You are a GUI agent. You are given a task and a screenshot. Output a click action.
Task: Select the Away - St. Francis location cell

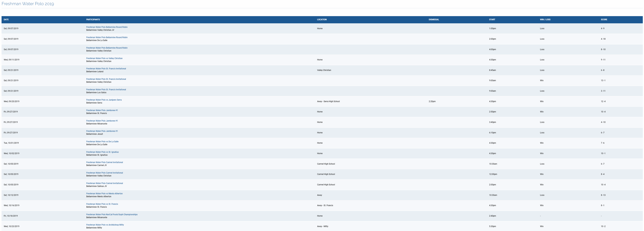click(x=325, y=206)
